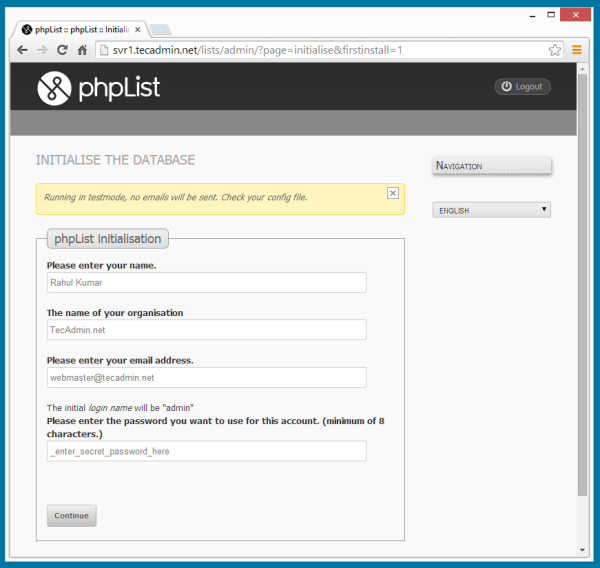Click the browser back arrow
This screenshot has height=568, width=600.
point(22,50)
